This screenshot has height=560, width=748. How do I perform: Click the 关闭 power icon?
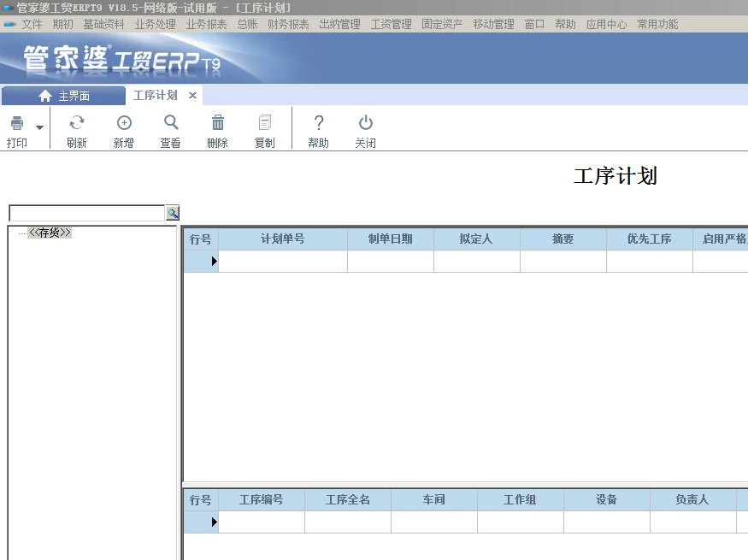pyautogui.click(x=365, y=122)
